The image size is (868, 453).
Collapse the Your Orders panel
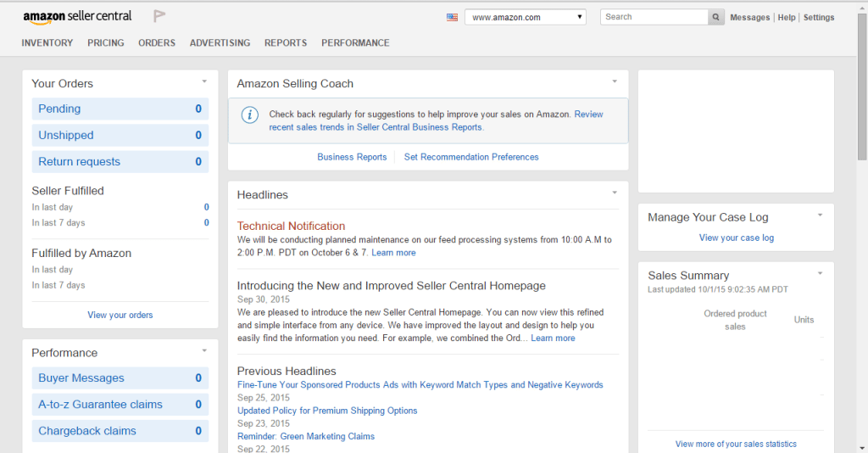tap(204, 81)
